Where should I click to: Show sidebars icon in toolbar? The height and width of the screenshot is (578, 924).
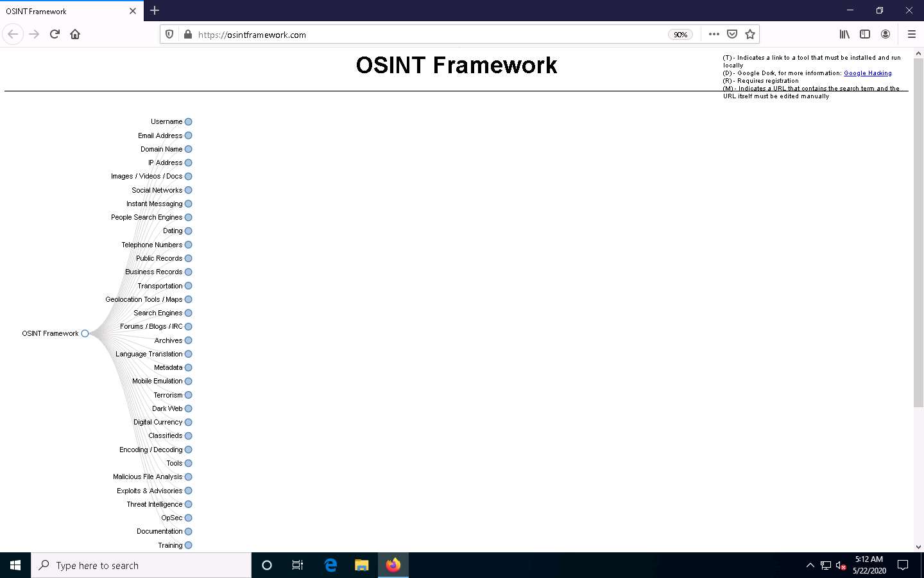(865, 34)
